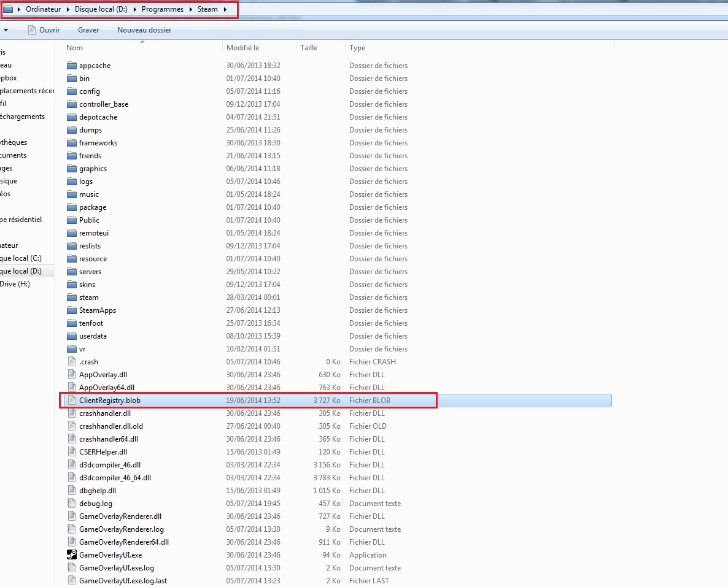The image size is (728, 587).
Task: Go to Ordinateur in address bar
Action: coord(43,9)
